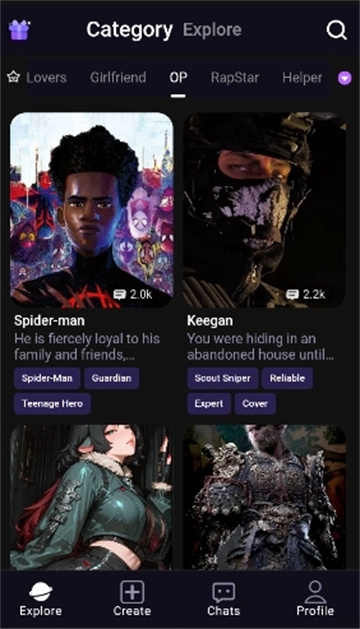
Task: Tap the Guardian tag chip
Action: pyautogui.click(x=112, y=378)
